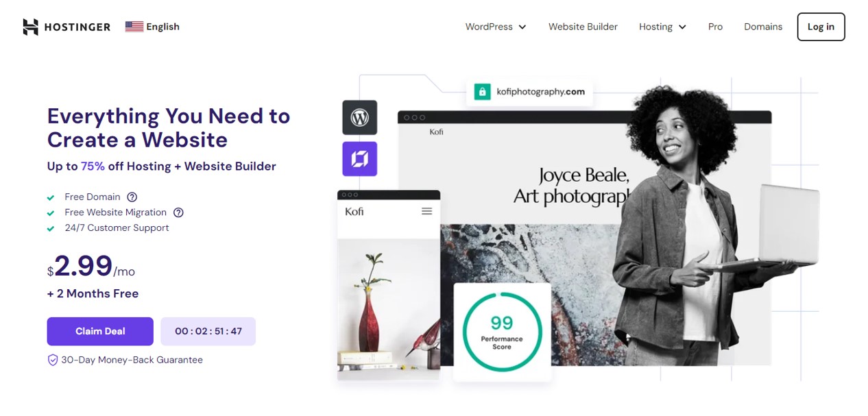
Task: Click the WordPress logo tile
Action: [x=360, y=117]
